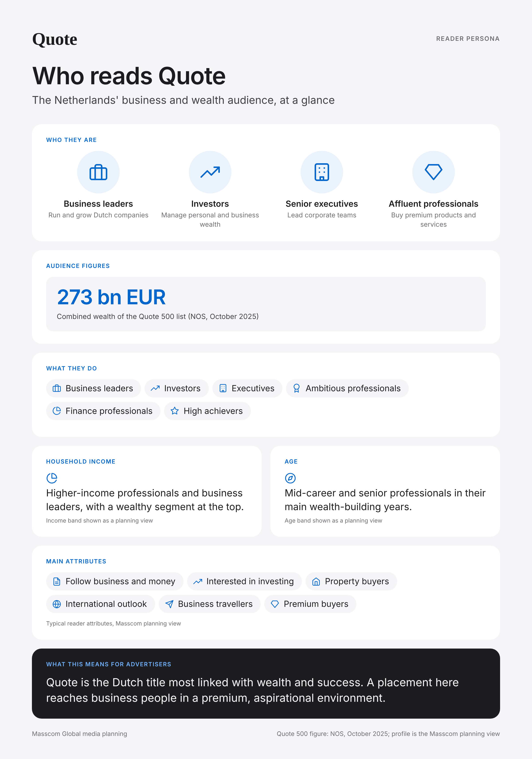The height and width of the screenshot is (759, 532).
Task: Click the Reader Persona label
Action: click(x=467, y=39)
